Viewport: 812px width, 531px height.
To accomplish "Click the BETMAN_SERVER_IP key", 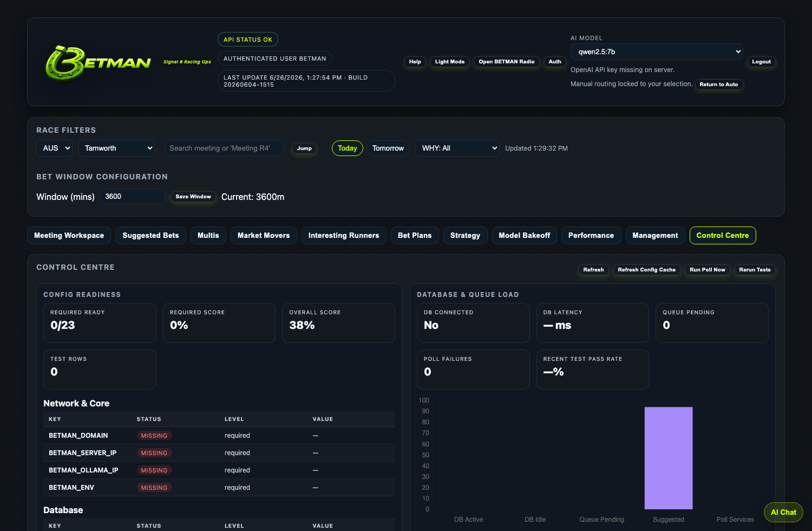I will click(83, 453).
